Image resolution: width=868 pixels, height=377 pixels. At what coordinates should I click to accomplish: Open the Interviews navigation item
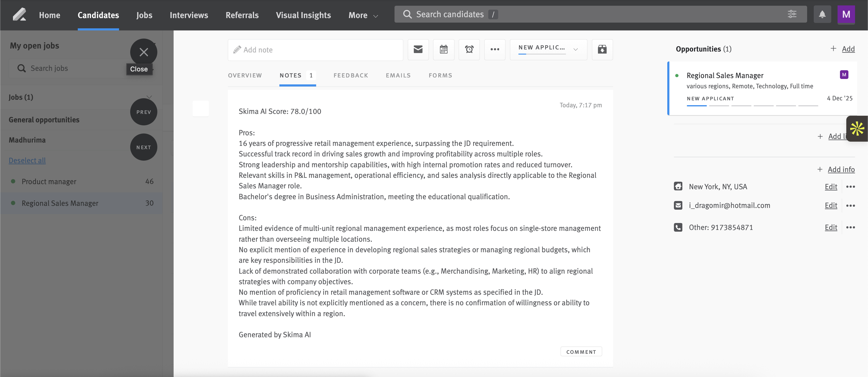(189, 15)
